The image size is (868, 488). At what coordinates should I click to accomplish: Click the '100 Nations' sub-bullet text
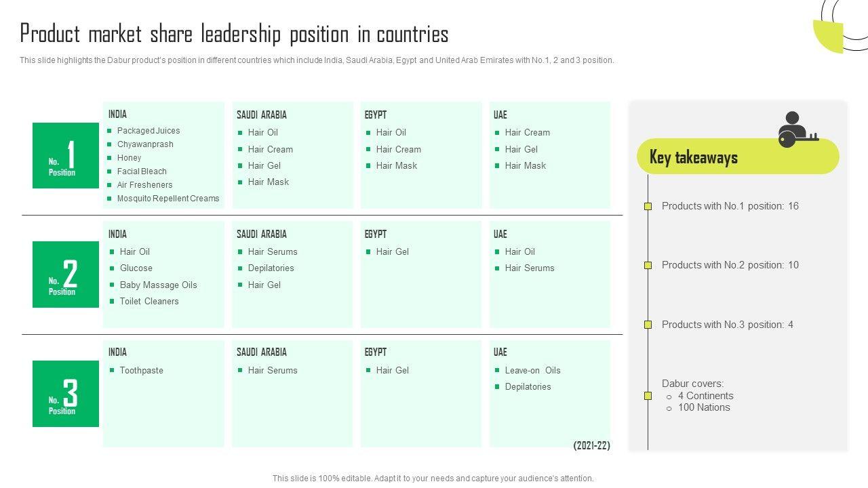click(704, 407)
